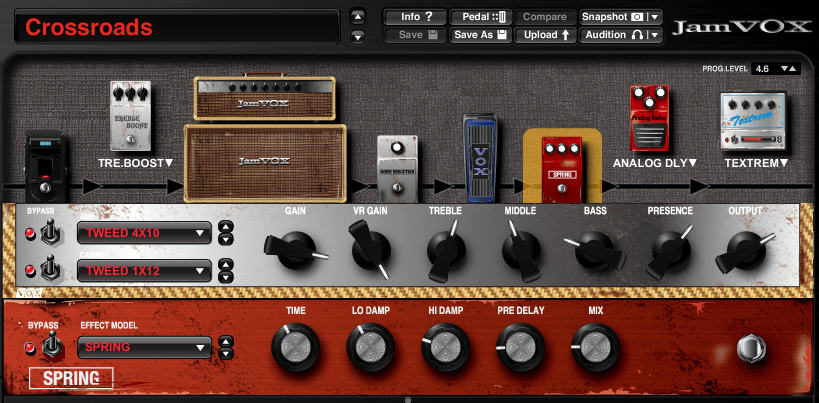This screenshot has height=403, width=819.
Task: Click the Save button
Action: click(x=415, y=35)
